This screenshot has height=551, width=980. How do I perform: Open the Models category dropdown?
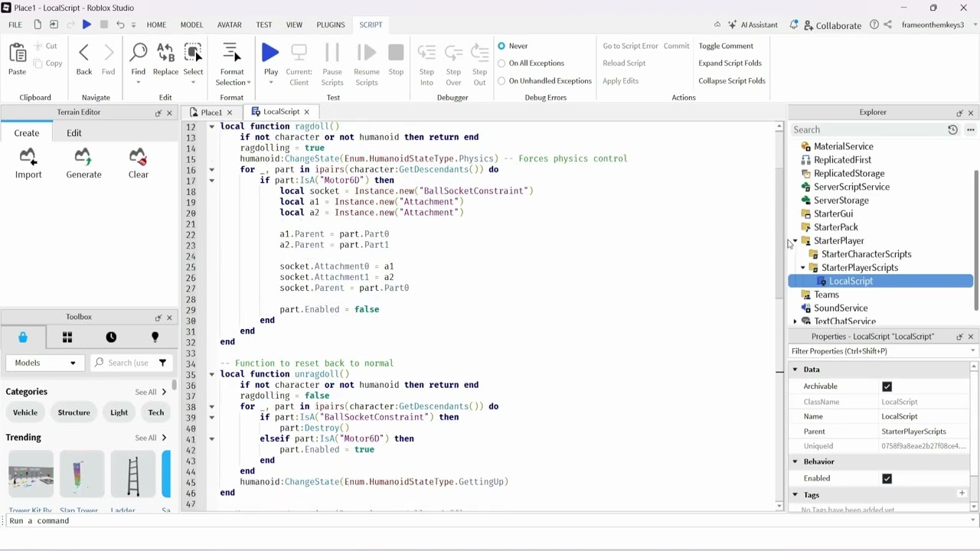[45, 363]
